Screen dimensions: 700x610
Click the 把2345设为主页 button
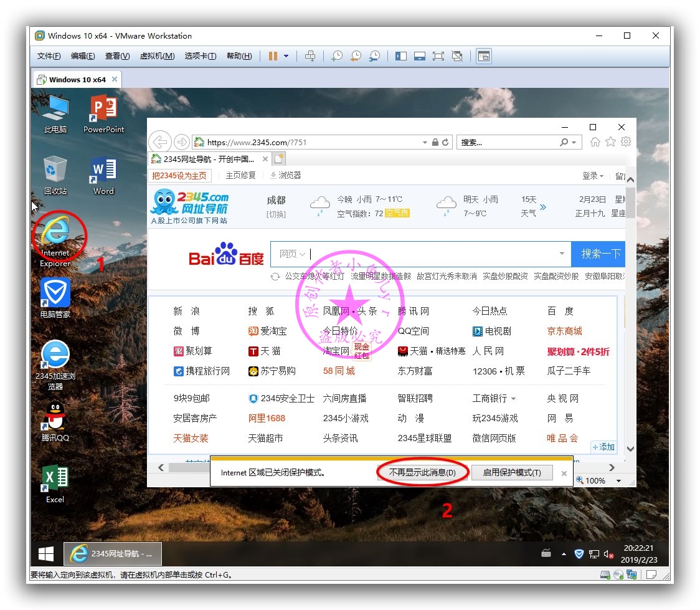179,176
